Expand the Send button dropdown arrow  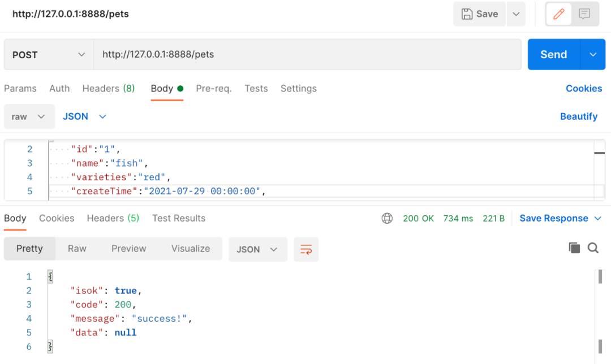593,54
